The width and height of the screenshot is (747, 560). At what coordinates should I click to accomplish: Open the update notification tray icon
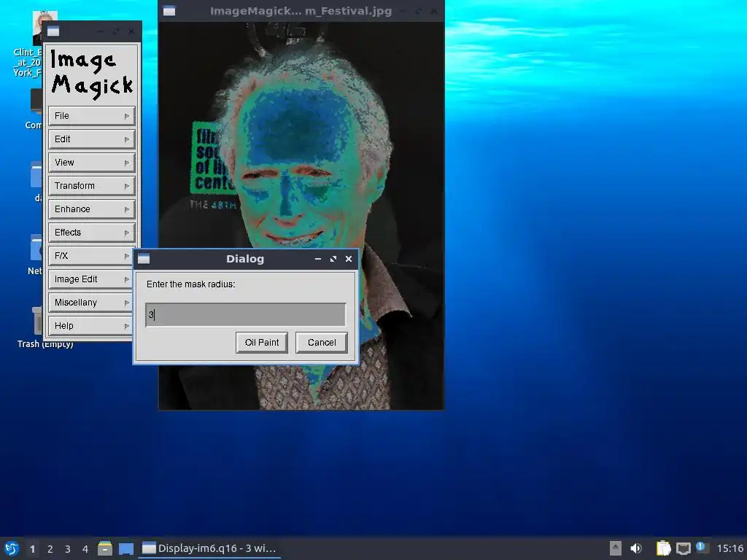point(701,547)
